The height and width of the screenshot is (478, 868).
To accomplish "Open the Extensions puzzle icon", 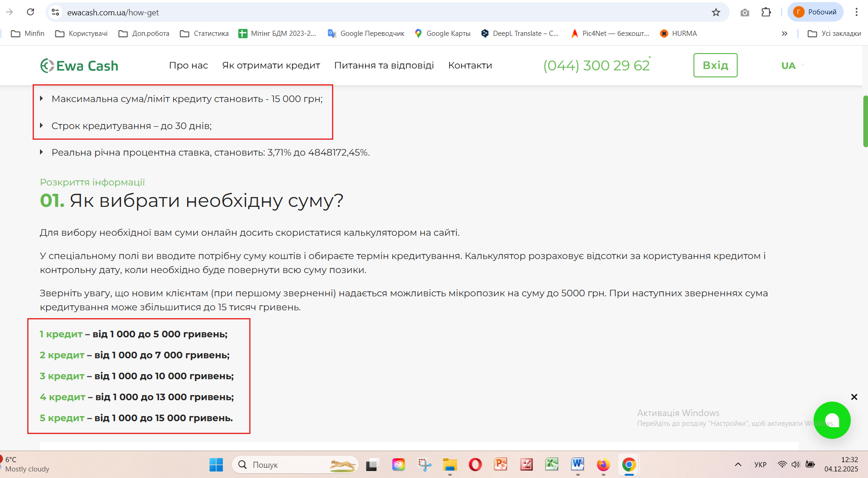I will [x=766, y=12].
